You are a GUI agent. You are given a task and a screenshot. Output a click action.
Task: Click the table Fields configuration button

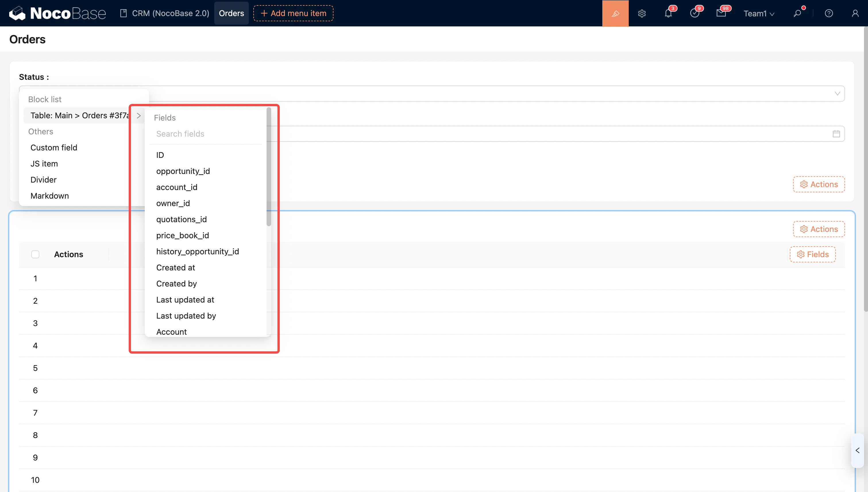tap(813, 254)
